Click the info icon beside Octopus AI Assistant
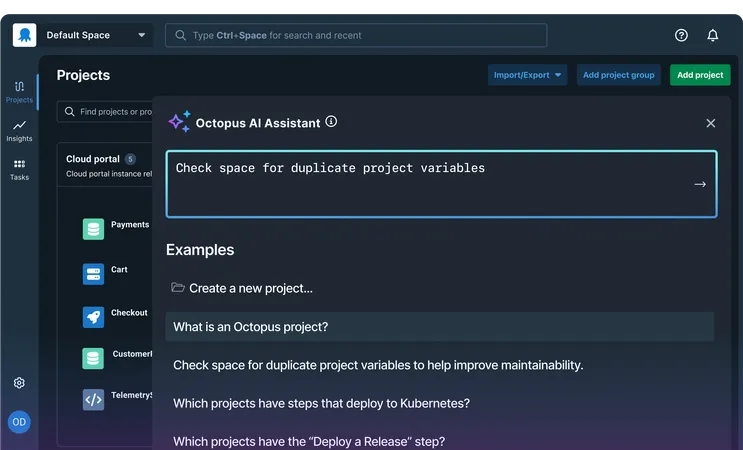Viewport: 743px width, 450px height. tap(332, 122)
